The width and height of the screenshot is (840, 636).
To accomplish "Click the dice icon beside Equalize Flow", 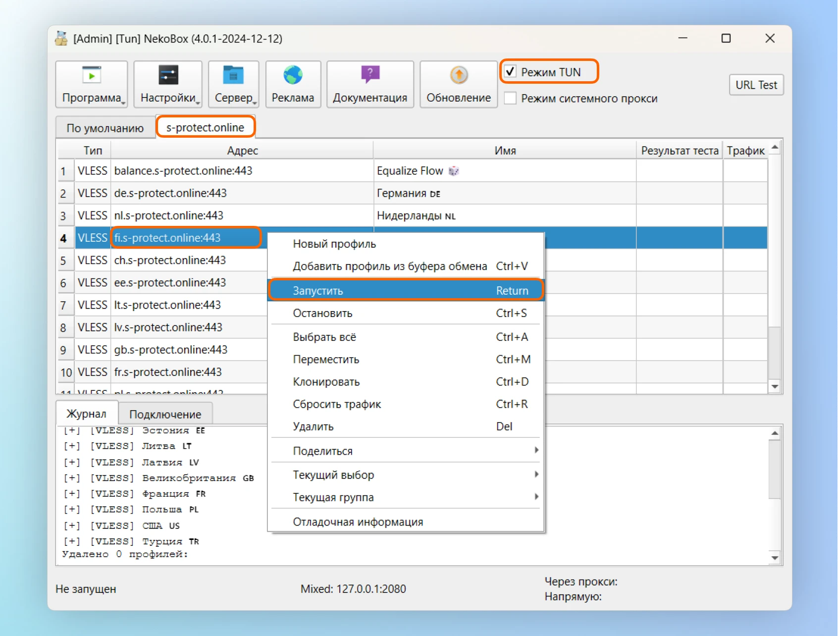I will click(x=453, y=171).
